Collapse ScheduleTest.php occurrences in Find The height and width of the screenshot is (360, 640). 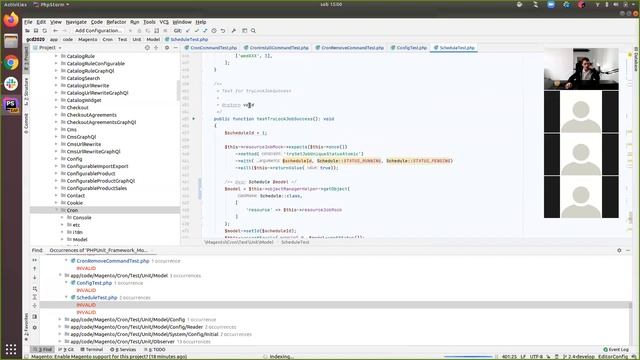click(66, 297)
